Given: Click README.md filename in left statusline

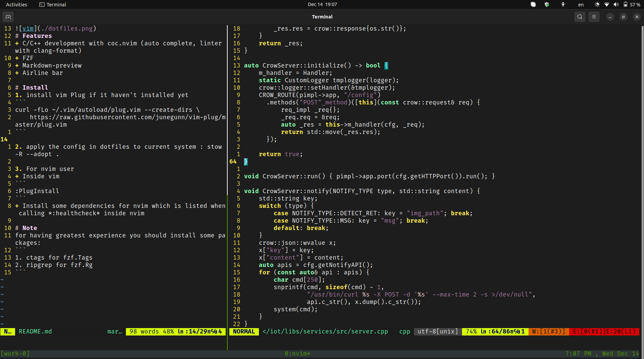Looking at the screenshot, I should (35, 331).
